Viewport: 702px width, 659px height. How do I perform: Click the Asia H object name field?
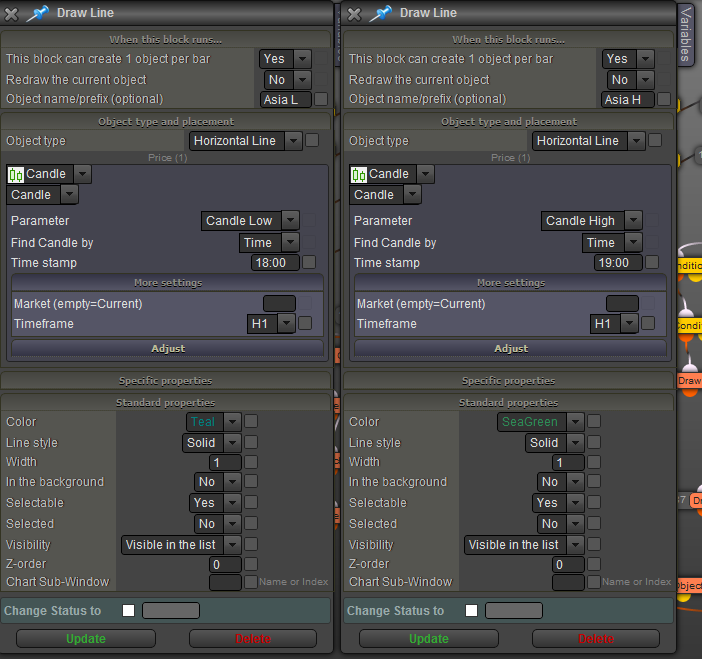click(628, 99)
